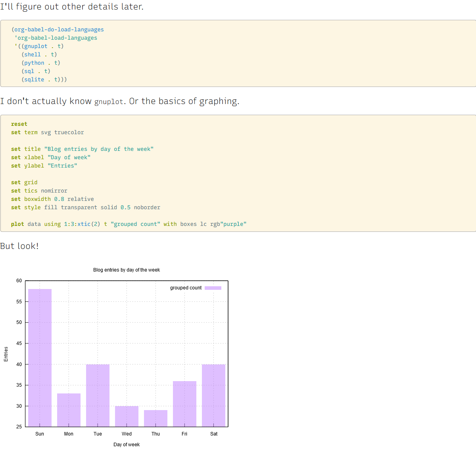The height and width of the screenshot is (451, 476).
Task: Click the "Tue" x-axis label
Action: point(98,434)
